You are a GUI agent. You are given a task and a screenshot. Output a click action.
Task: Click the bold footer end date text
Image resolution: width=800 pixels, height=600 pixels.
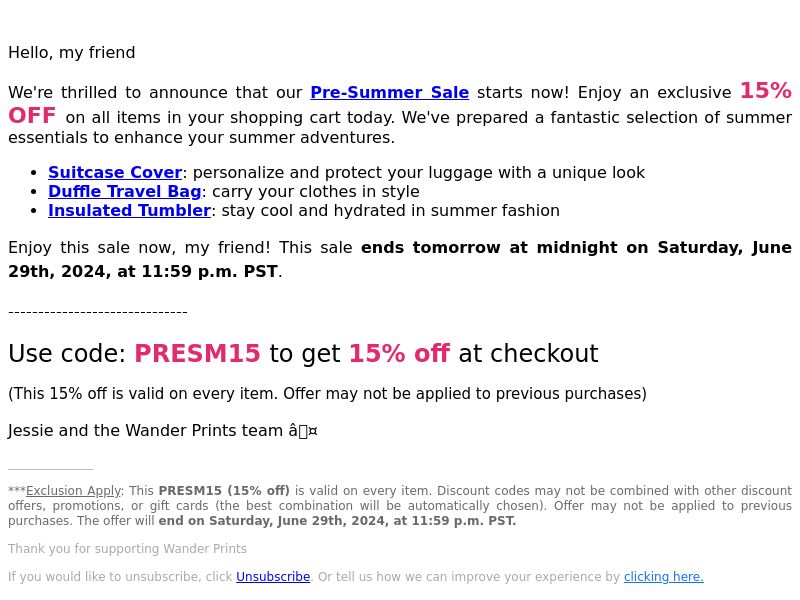[x=337, y=521]
